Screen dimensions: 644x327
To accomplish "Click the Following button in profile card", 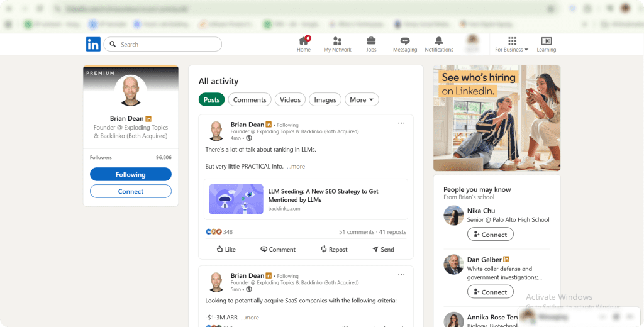I will click(131, 174).
